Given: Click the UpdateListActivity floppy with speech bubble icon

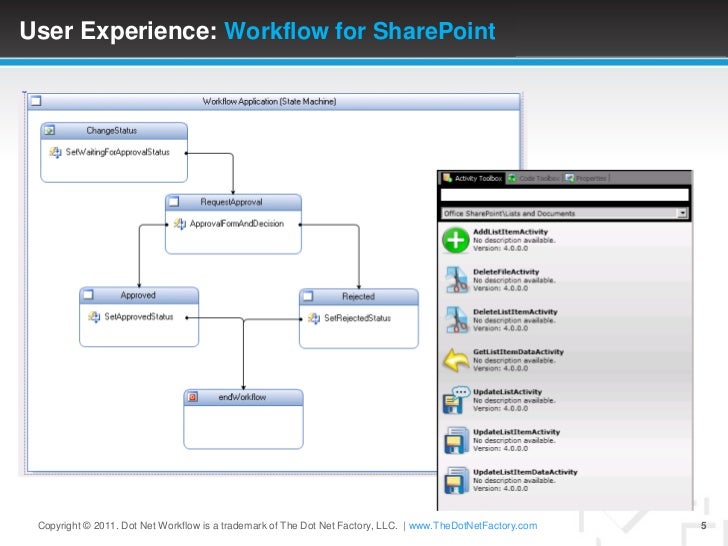Looking at the screenshot, I should (456, 400).
